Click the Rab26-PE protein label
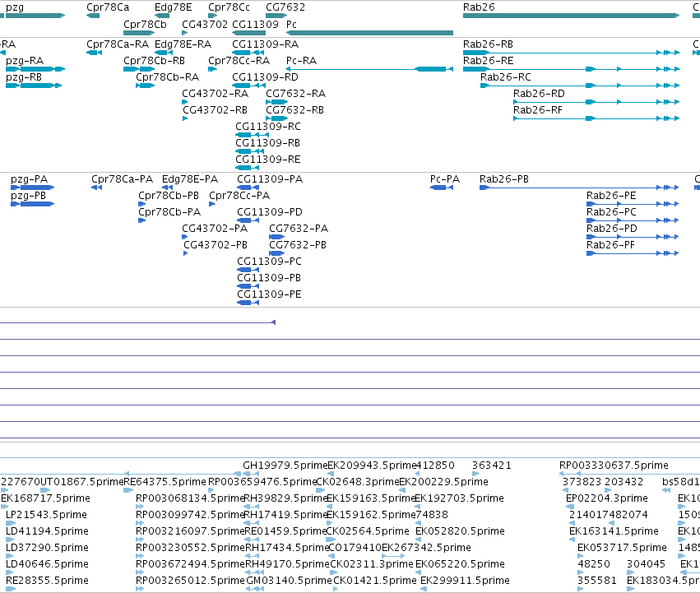Viewport: 700px width, 593px height. click(x=611, y=196)
